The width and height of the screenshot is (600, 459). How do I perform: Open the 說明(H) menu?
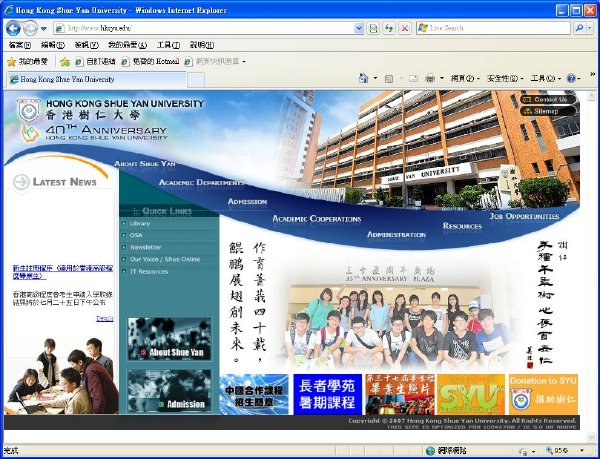point(202,45)
